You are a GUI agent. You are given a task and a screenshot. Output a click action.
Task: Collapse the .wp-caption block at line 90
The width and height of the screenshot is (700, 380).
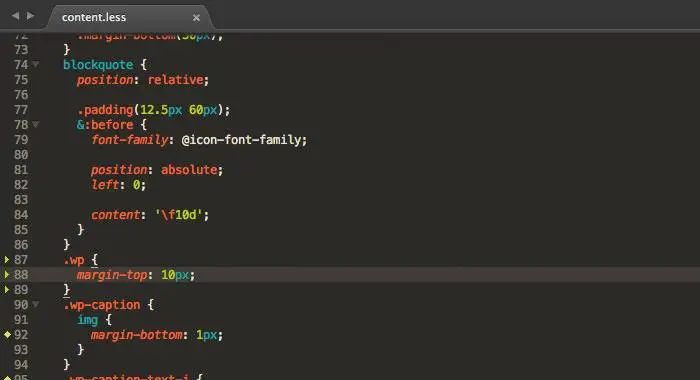click(36, 305)
